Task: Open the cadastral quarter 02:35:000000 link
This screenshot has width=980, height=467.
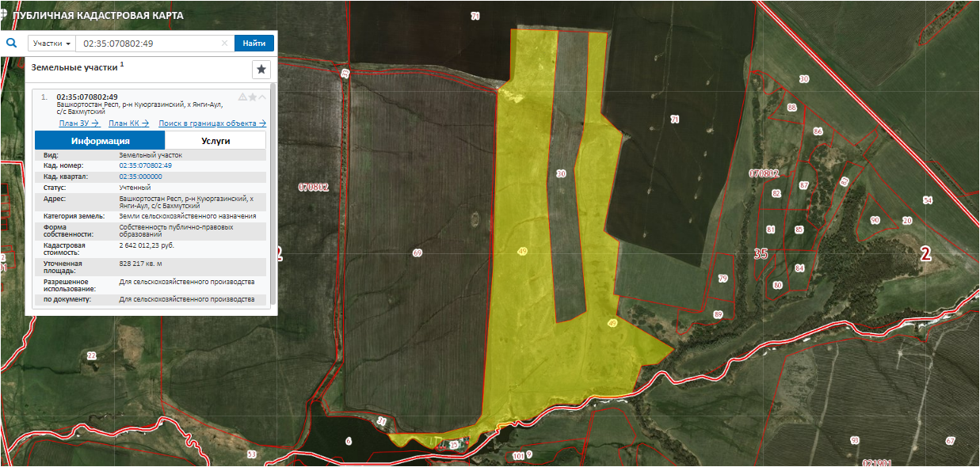Action: click(x=140, y=177)
